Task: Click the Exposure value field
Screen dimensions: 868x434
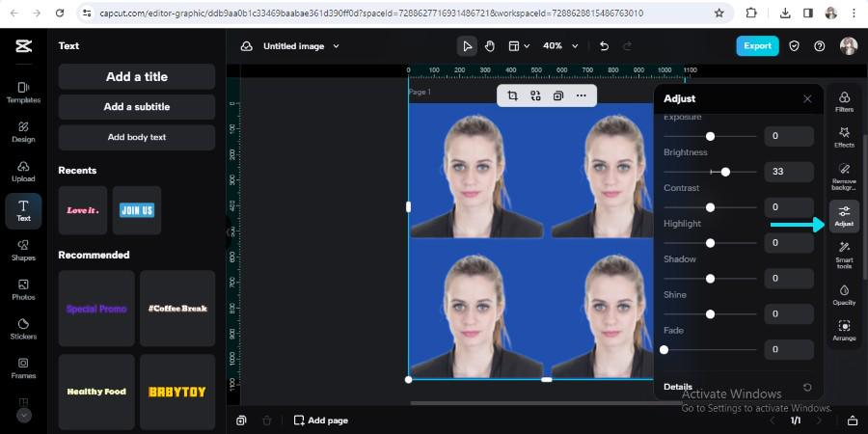Action: click(789, 136)
